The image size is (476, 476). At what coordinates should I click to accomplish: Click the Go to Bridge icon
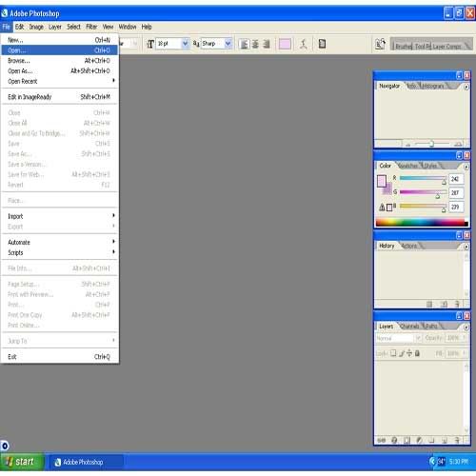[380, 44]
